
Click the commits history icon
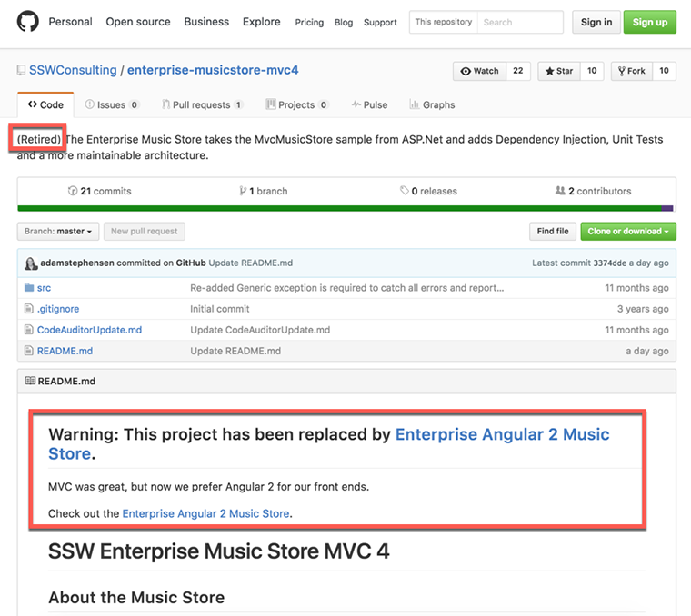point(73,191)
